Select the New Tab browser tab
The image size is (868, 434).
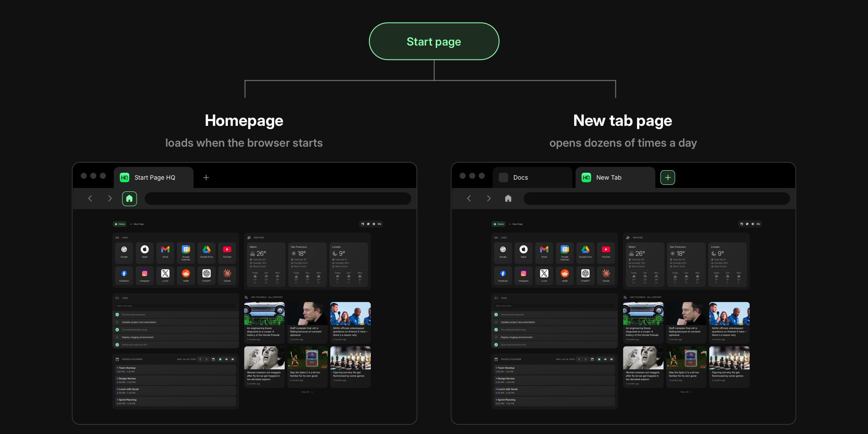point(615,178)
